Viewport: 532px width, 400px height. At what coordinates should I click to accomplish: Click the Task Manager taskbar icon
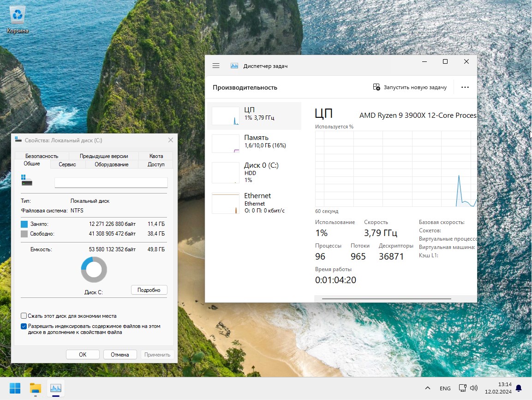tap(56, 388)
